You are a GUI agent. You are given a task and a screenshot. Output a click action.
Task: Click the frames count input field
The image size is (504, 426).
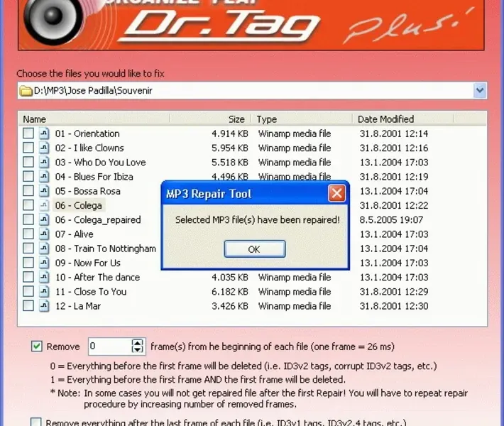(x=109, y=346)
